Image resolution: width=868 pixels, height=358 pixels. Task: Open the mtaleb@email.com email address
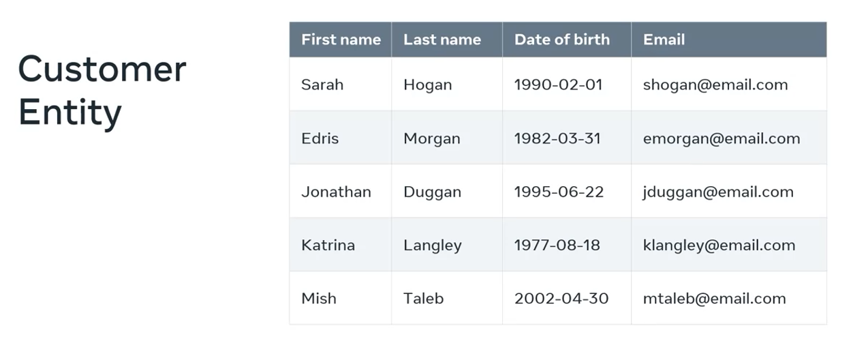tap(714, 298)
